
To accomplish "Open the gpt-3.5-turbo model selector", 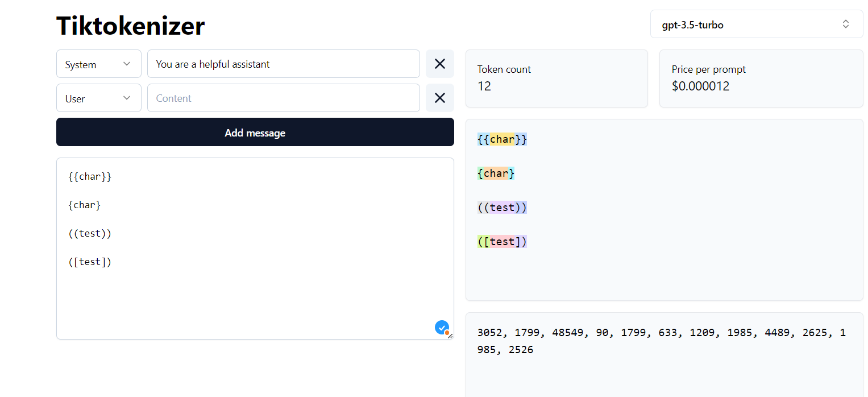I will (x=757, y=24).
